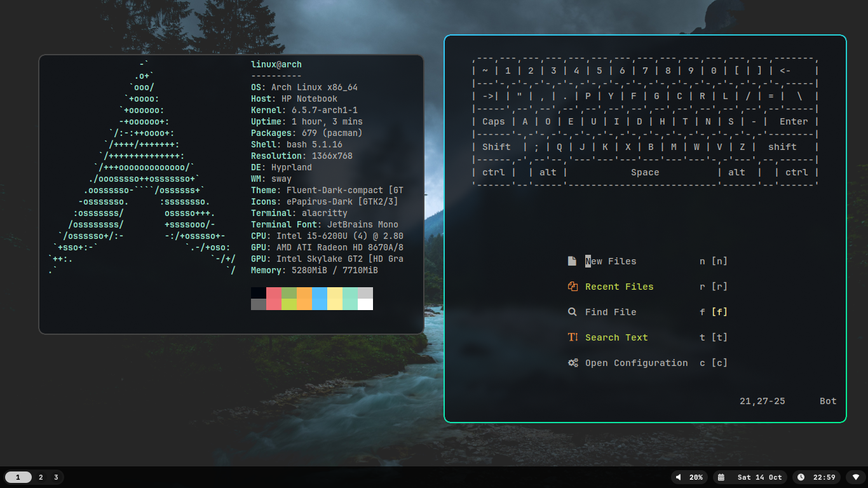Click the Uptime: 1 hour, 3 mins line
Viewport: 868px width, 488px height.
[307, 121]
